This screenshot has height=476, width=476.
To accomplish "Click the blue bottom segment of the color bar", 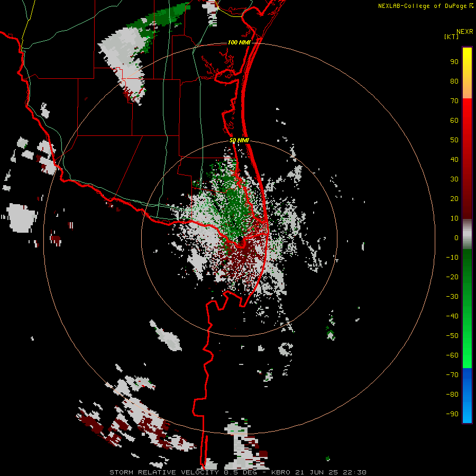I will click(x=467, y=396).
